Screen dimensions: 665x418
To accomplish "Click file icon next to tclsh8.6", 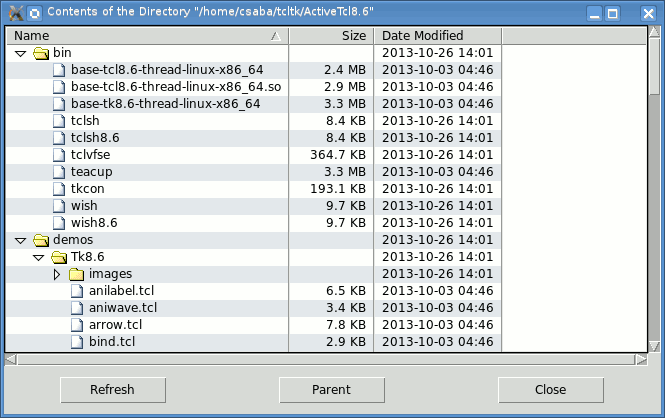I will (x=59, y=138).
